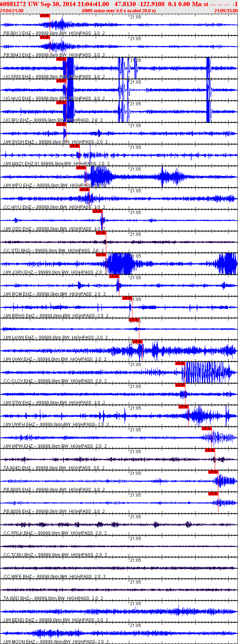Viewport: 238px width, 644px height.
Task: Click the 'CC CLCV EHZ' station label
Action: [18, 381]
